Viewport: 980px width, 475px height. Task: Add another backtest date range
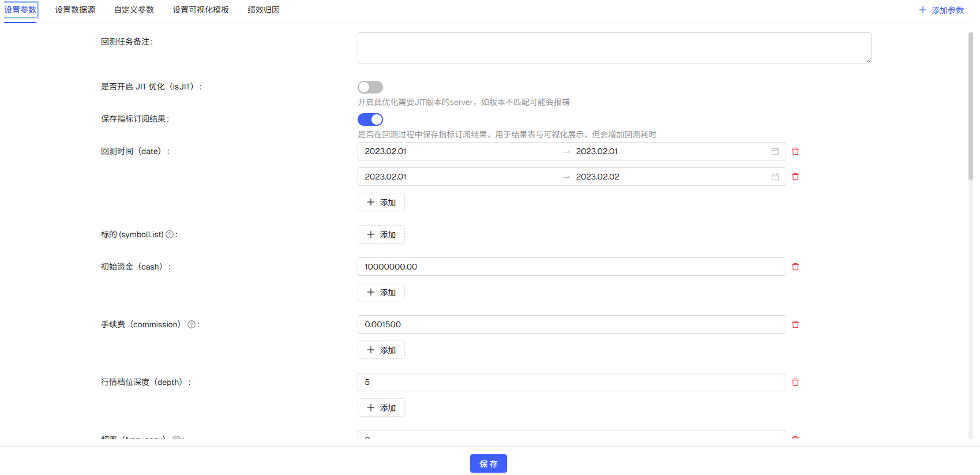point(381,203)
